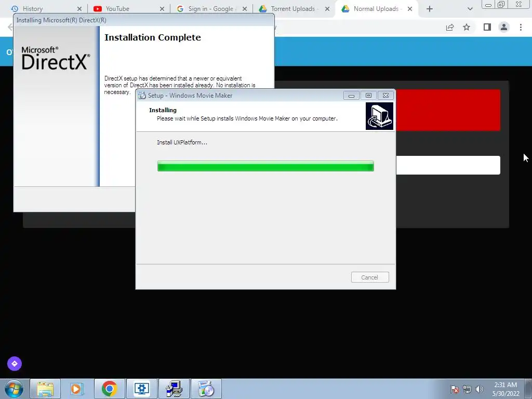Open the Chrome profile avatar

pos(504,27)
